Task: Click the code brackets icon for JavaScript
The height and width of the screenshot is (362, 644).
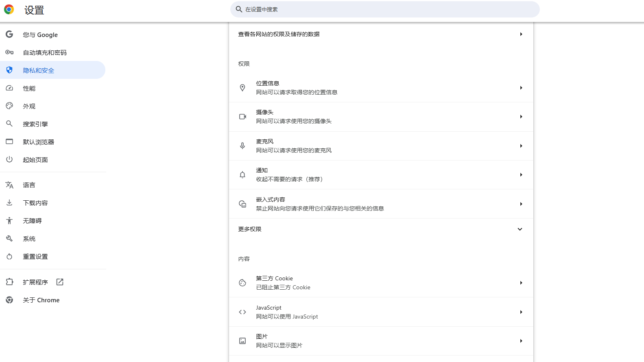Action: tap(242, 312)
